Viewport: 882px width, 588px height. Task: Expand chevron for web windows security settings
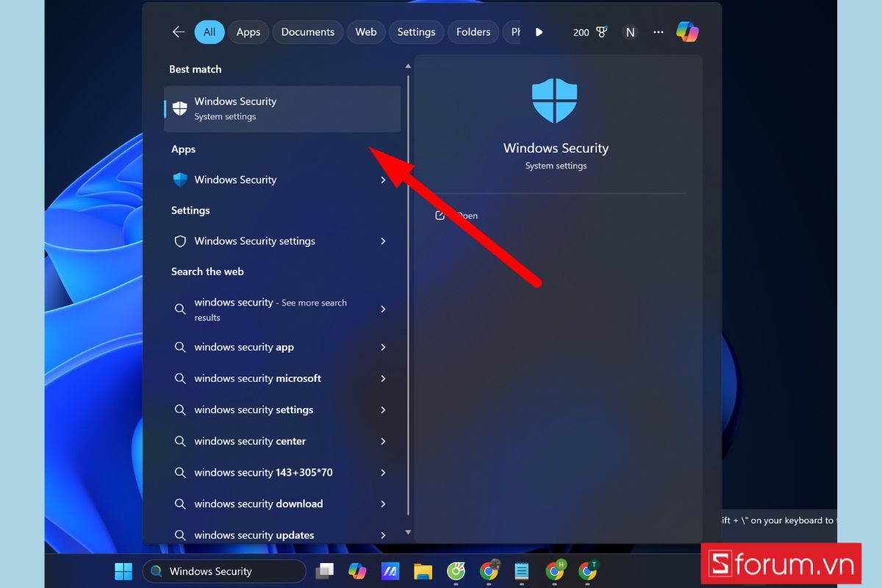tap(383, 410)
